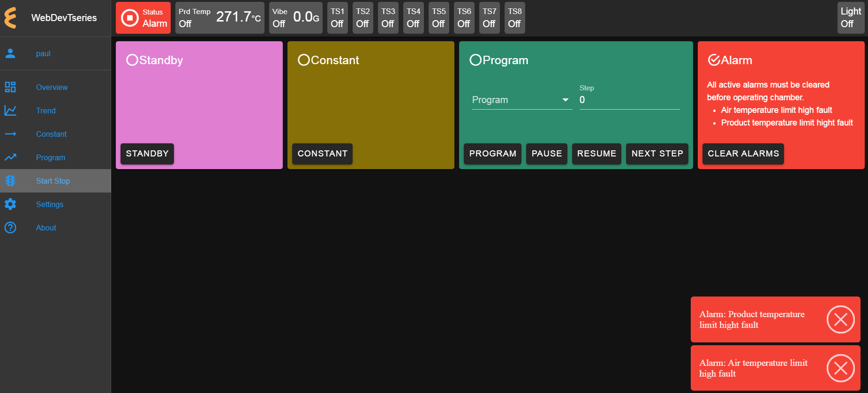The height and width of the screenshot is (393, 868).
Task: Click the PROGRAM button
Action: click(x=492, y=154)
